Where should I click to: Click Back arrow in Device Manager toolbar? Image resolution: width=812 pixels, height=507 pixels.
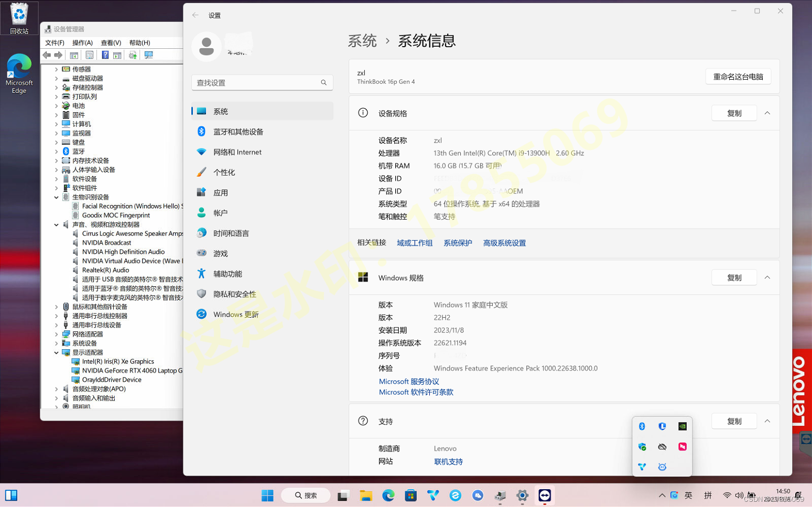47,55
